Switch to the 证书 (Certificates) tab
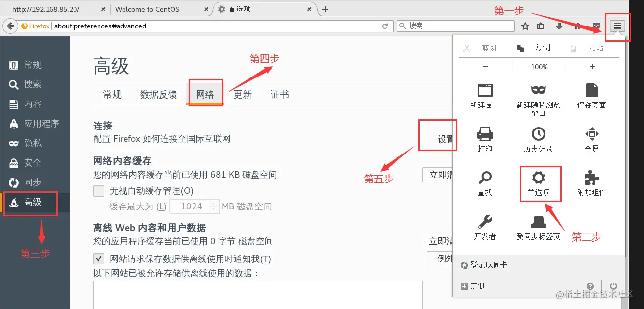Screen dimensions: 644x309 279,94
